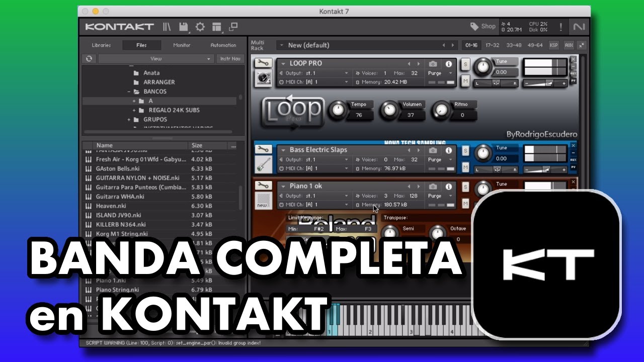Close the LOOP PRO instrument
The width and height of the screenshot is (644, 362).
coord(574,59)
